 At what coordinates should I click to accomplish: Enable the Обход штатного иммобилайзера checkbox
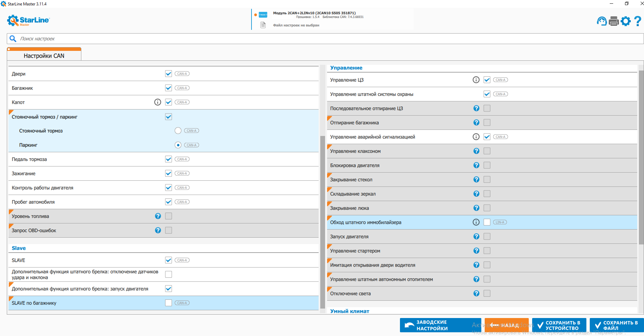[x=487, y=222]
